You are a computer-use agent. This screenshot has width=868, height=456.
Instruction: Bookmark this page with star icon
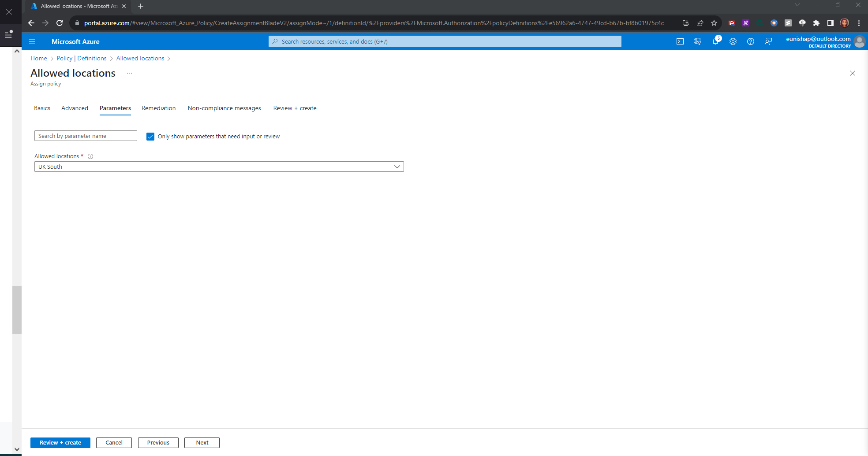(x=714, y=23)
